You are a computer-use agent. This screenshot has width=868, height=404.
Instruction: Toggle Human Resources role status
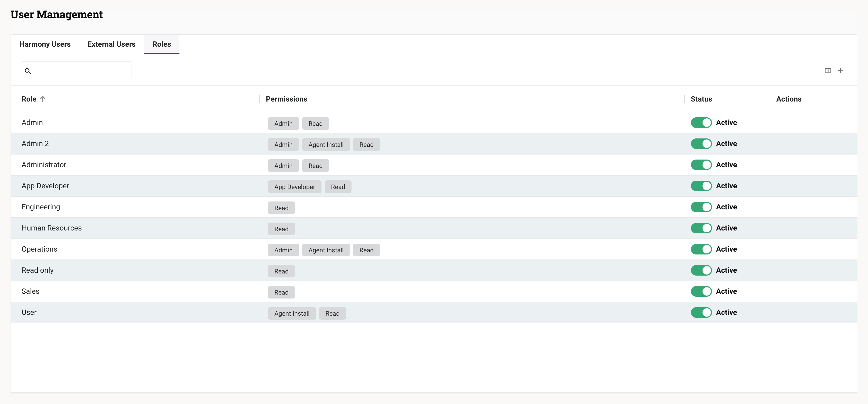click(701, 228)
